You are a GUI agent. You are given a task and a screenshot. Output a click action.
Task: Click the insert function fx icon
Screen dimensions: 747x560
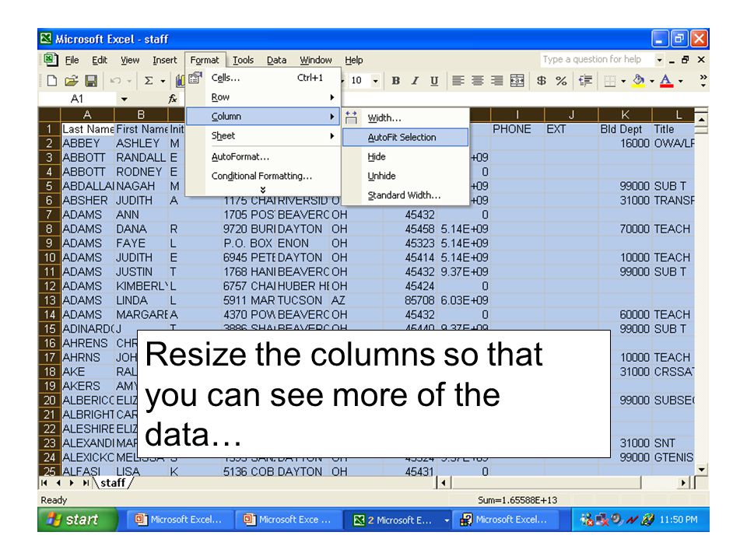pyautogui.click(x=173, y=99)
